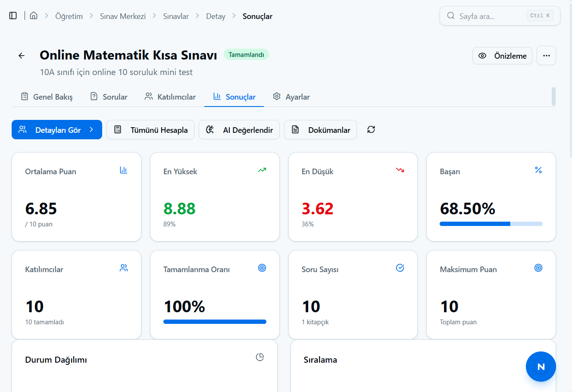Open the Ayarlar tab
This screenshot has width=572, height=392.
coord(291,97)
